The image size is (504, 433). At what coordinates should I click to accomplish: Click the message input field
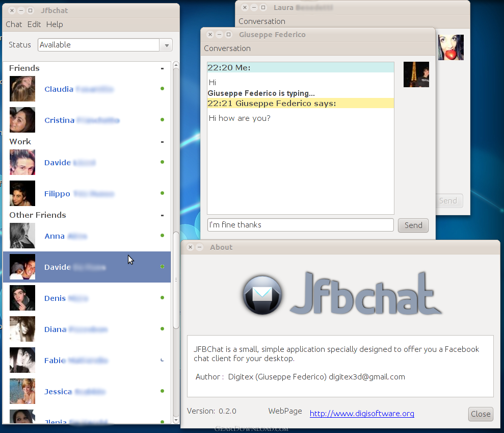click(301, 225)
